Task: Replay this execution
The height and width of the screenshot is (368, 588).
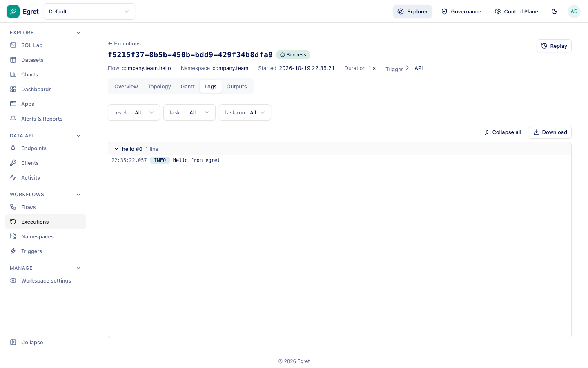Action: pyautogui.click(x=554, y=46)
